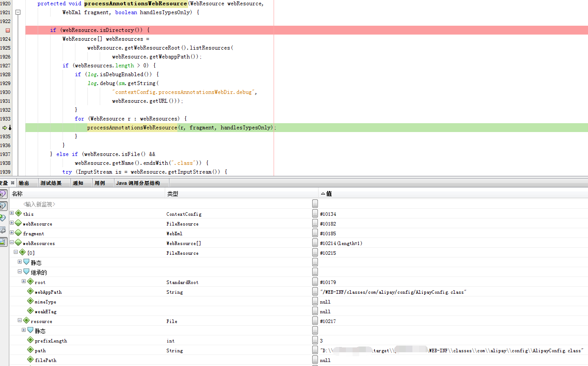Click the field icon beside resource
Screen dimensions: 588x366
(x=27, y=321)
